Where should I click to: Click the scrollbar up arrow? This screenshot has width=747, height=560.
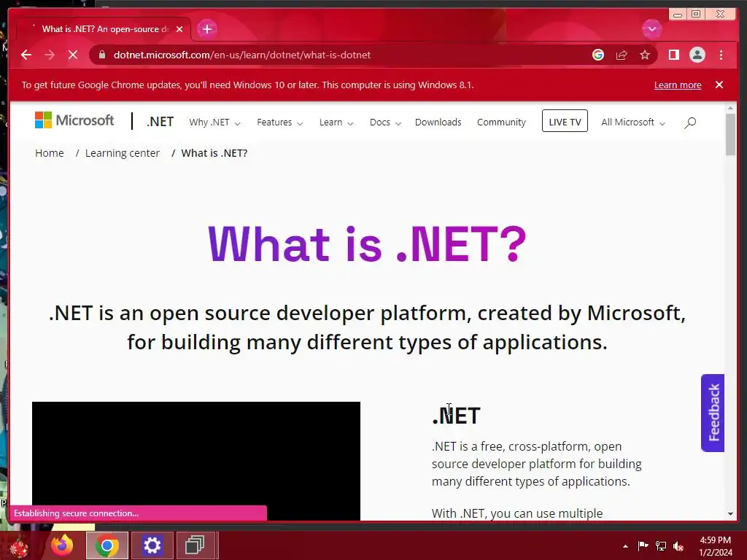[x=730, y=109]
